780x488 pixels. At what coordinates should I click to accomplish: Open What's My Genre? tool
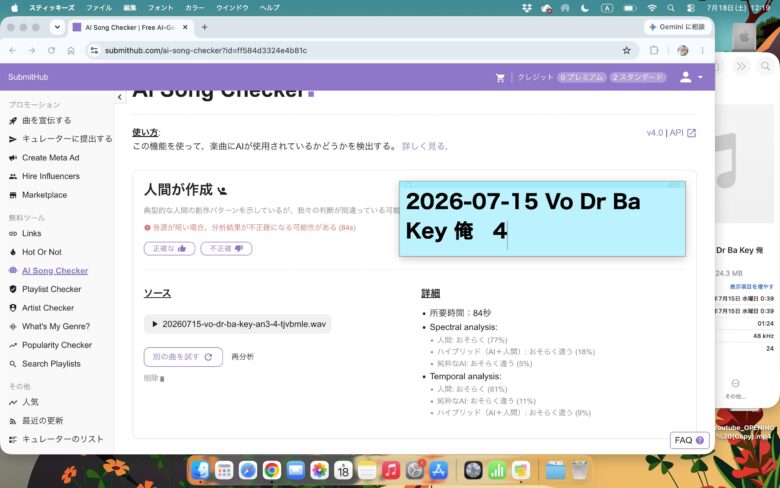(x=50, y=326)
